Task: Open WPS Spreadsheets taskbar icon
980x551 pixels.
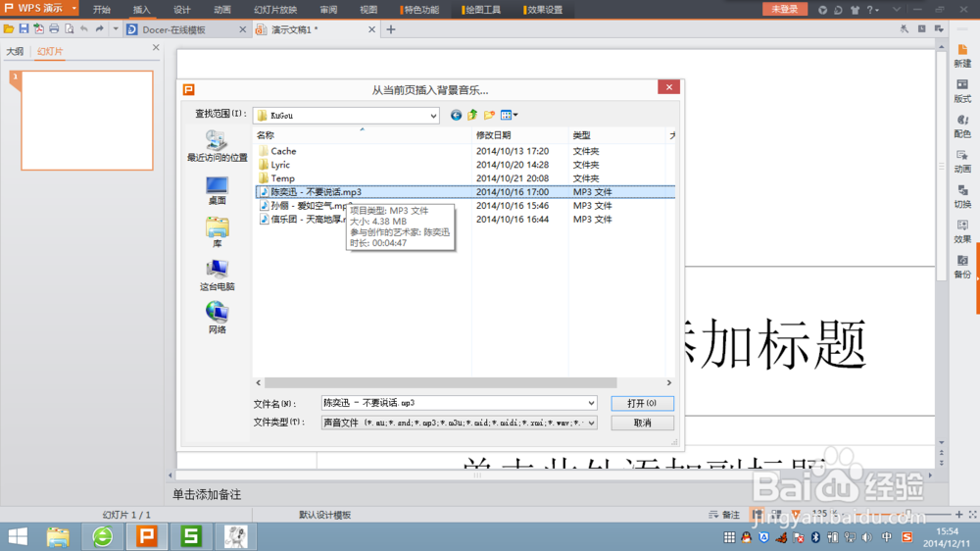Action: pos(191,536)
